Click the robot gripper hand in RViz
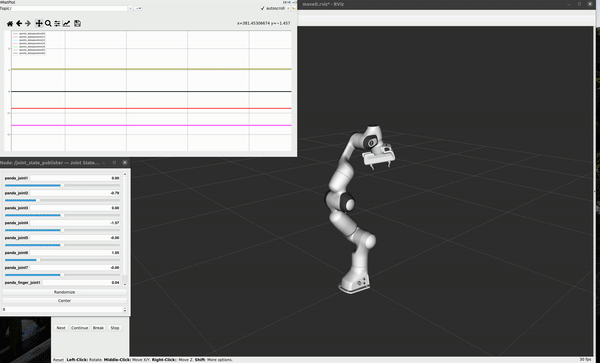The width and height of the screenshot is (600, 363). coord(378,157)
